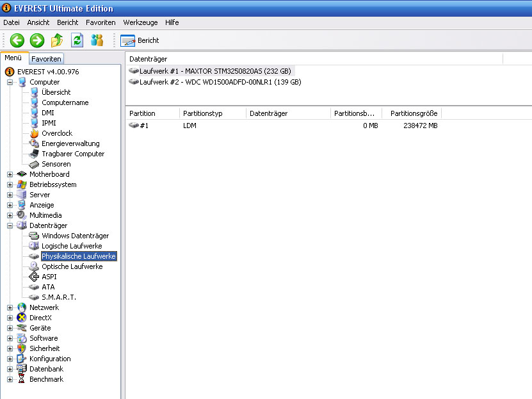
Task: Expand the Sicherheit tree node
Action: coord(10,348)
